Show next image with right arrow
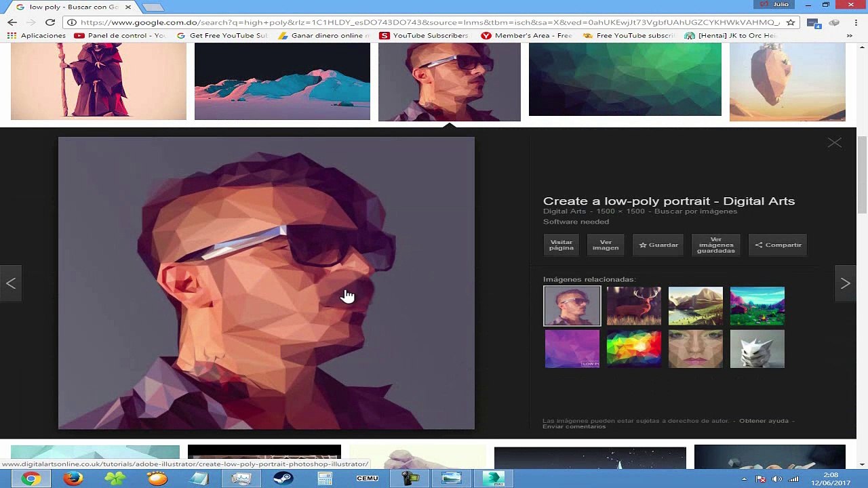This screenshot has width=868, height=488. 845,284
